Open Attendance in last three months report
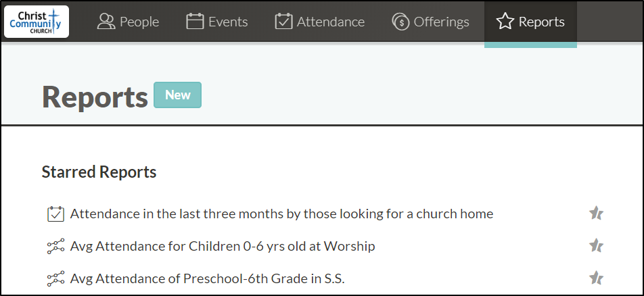The width and height of the screenshot is (644, 296). (x=281, y=214)
